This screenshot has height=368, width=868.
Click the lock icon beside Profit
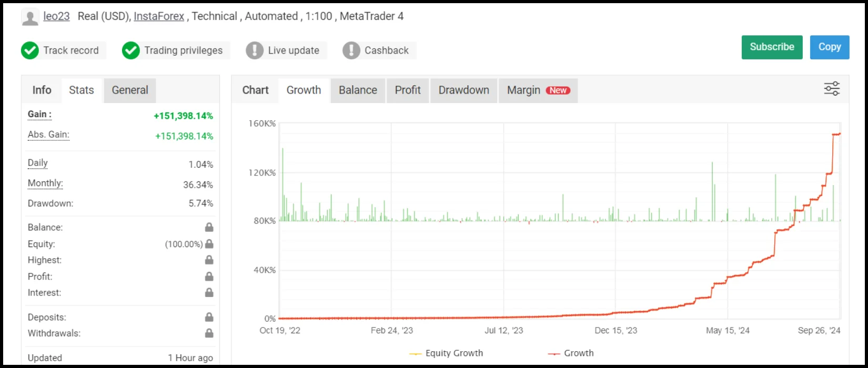(x=209, y=277)
